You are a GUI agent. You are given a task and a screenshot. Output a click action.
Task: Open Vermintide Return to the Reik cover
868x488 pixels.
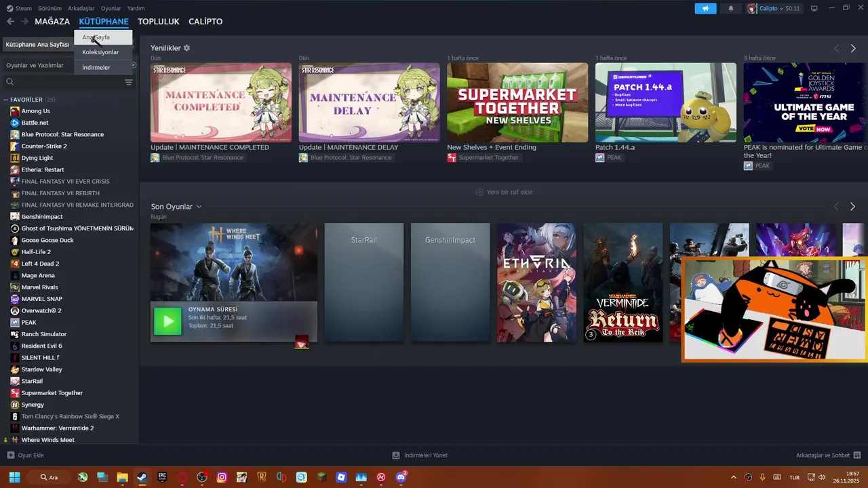point(623,283)
